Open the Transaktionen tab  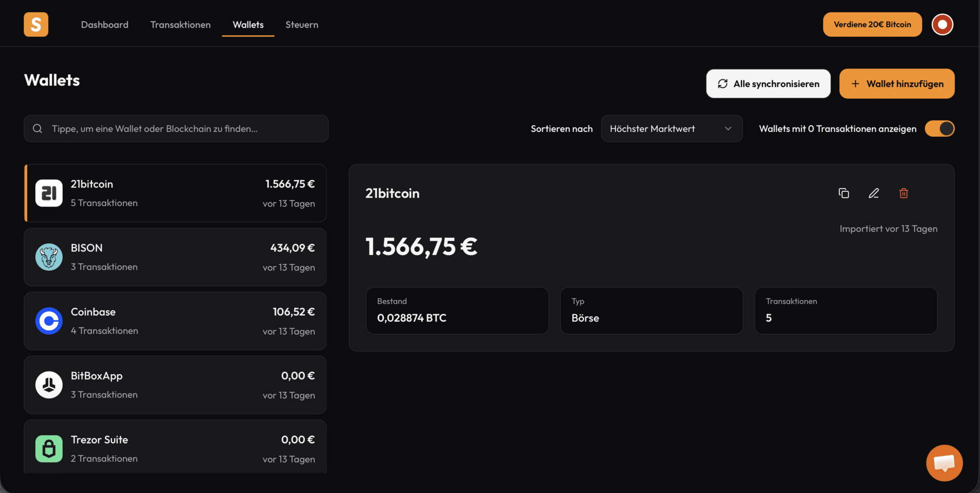[x=180, y=24]
